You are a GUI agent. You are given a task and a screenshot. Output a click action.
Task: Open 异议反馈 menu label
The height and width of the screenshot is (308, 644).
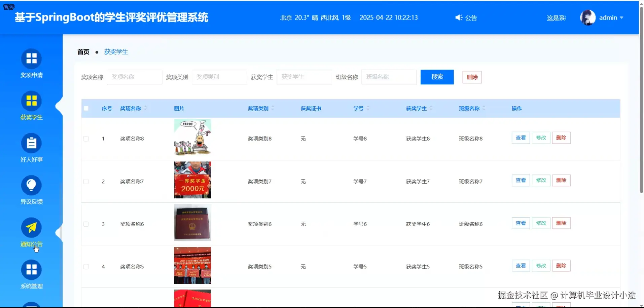coord(31,202)
